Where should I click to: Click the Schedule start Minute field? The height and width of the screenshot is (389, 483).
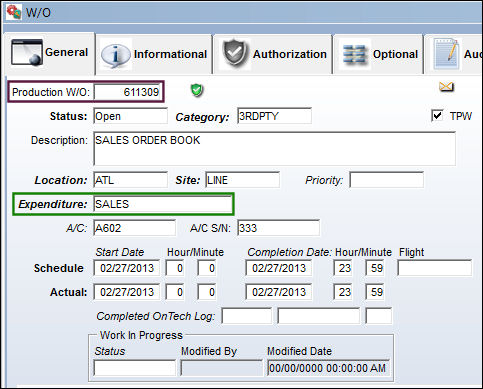point(207,268)
